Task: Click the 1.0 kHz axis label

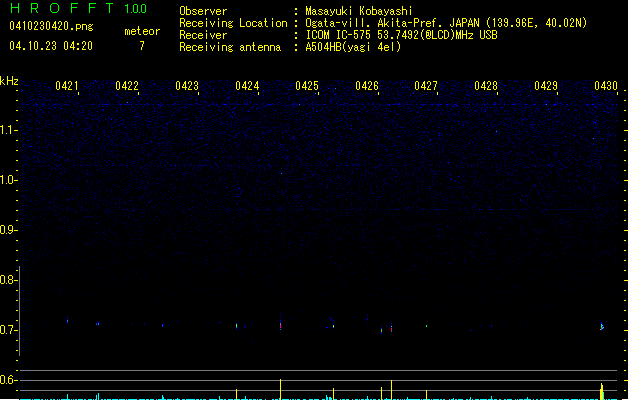Action: click(8, 180)
